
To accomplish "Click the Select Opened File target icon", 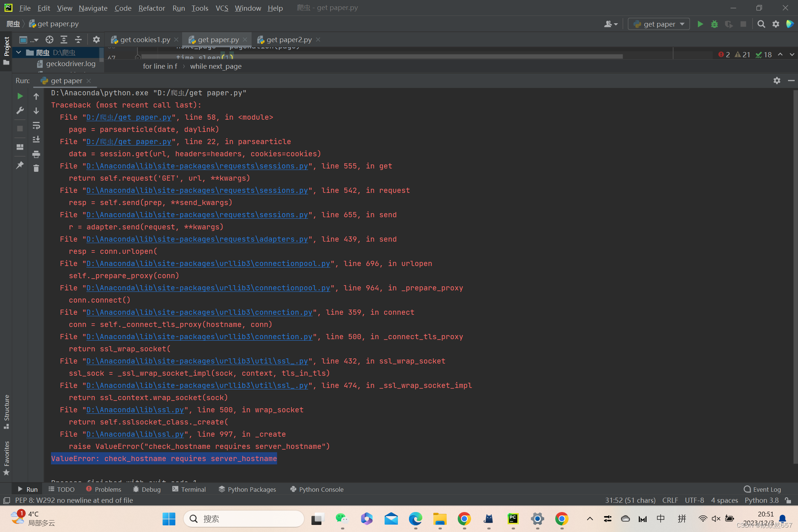I will [x=50, y=40].
